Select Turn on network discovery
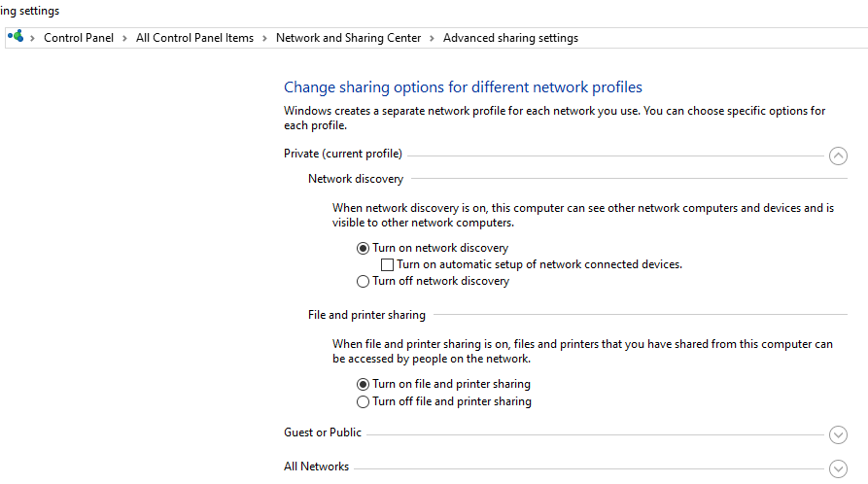 (364, 248)
